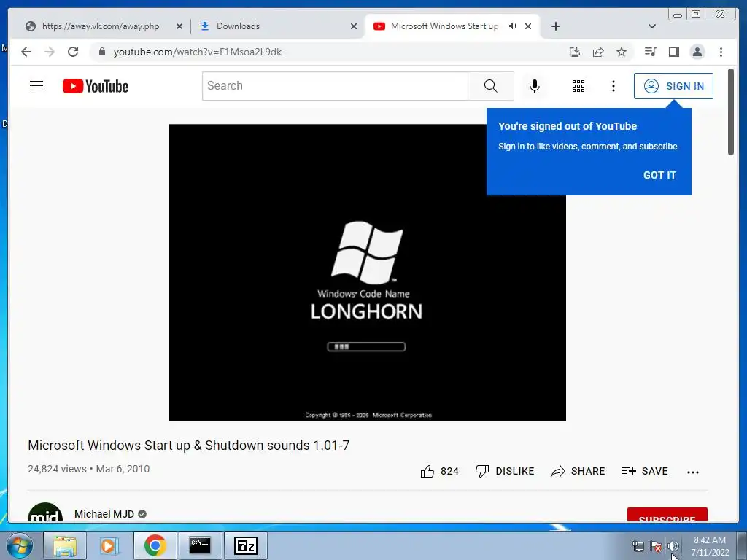Click the 24,824 views text
The image size is (747, 560).
tap(57, 469)
